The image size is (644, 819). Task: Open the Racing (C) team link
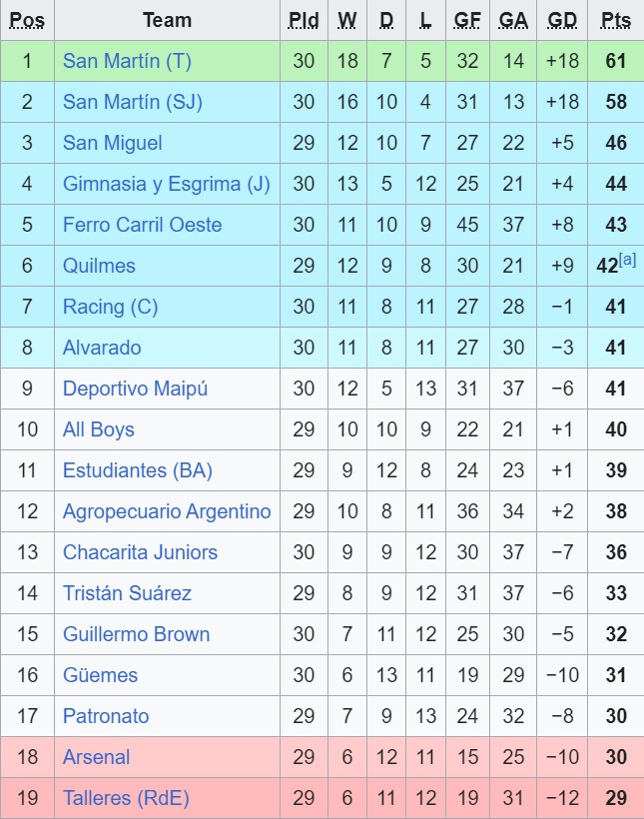click(110, 307)
